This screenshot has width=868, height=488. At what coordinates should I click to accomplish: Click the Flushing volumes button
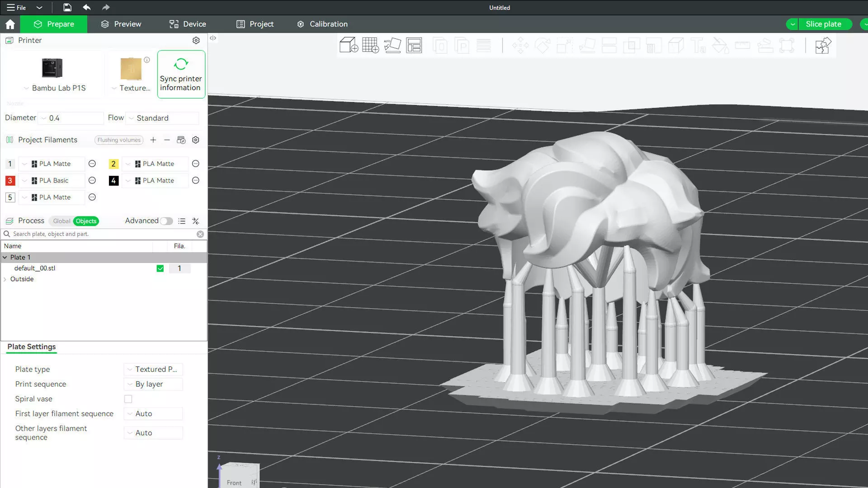119,140
